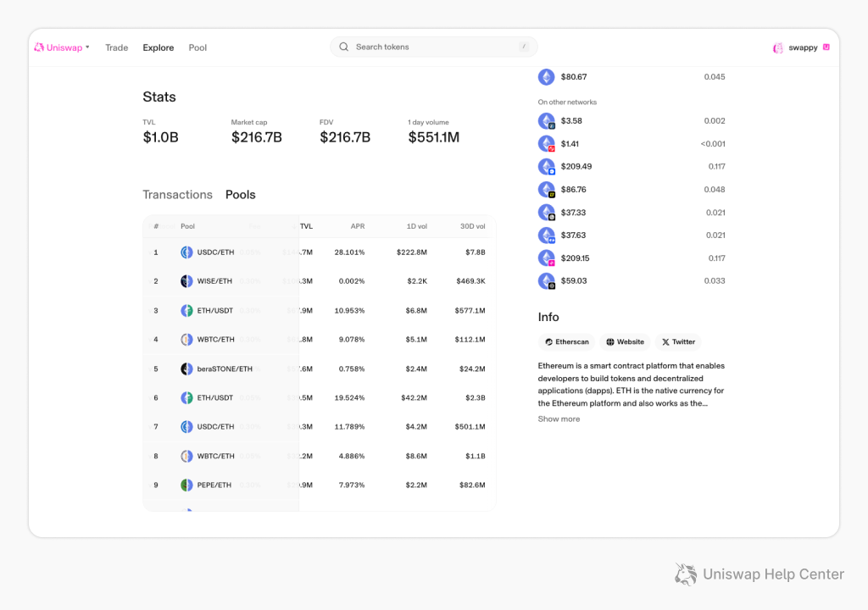The width and height of the screenshot is (868, 610).
Task: Click the slash shortcut badge in search
Action: (x=524, y=47)
